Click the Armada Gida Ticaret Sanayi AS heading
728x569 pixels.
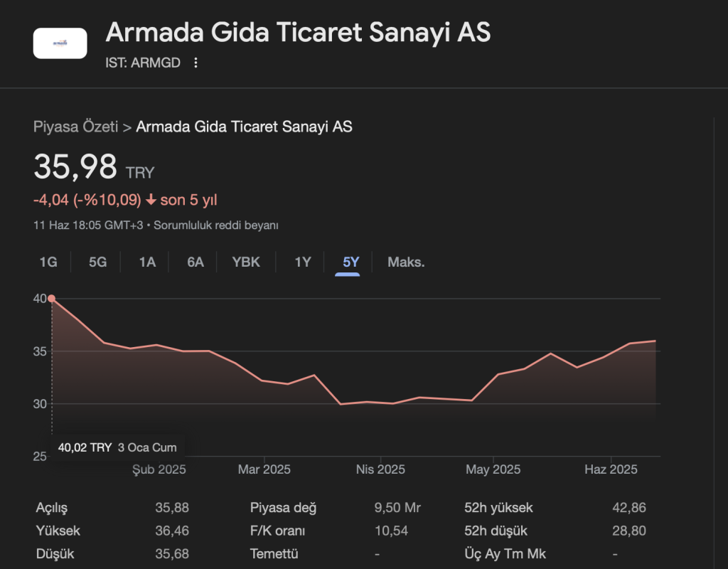[x=298, y=32]
